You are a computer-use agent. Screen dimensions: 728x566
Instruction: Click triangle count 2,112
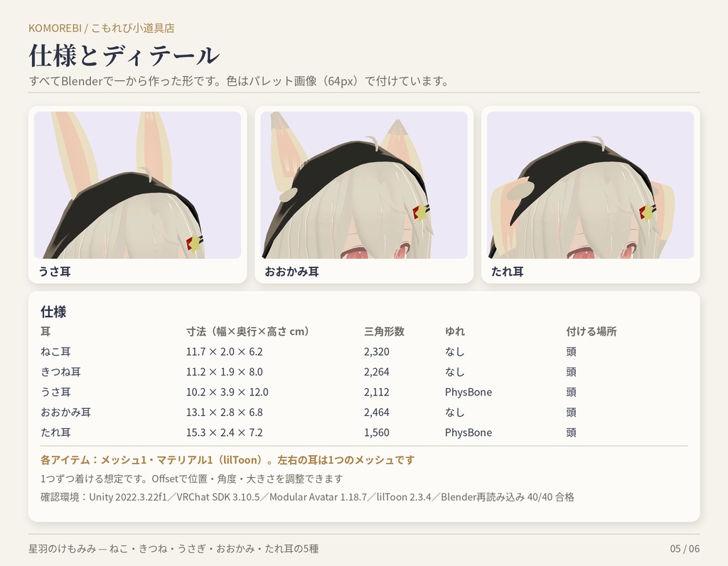(x=377, y=392)
